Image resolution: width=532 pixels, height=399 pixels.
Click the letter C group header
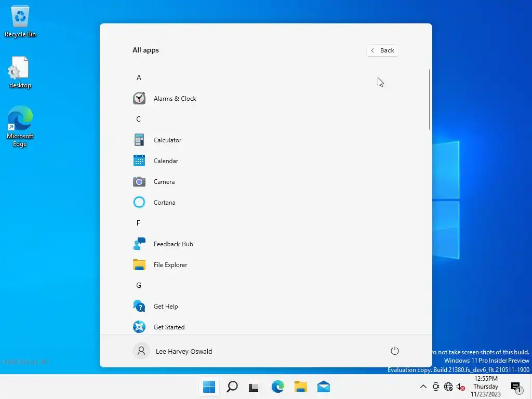coord(138,119)
